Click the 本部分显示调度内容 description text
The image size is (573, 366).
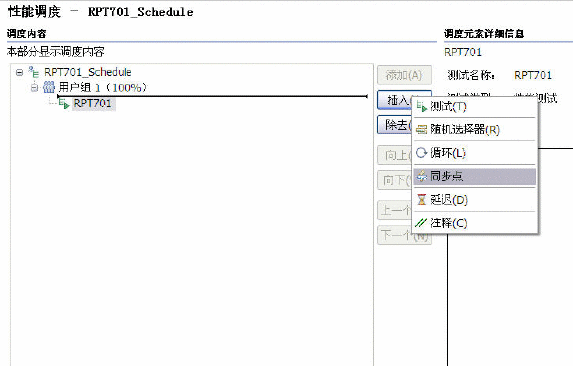click(x=56, y=52)
